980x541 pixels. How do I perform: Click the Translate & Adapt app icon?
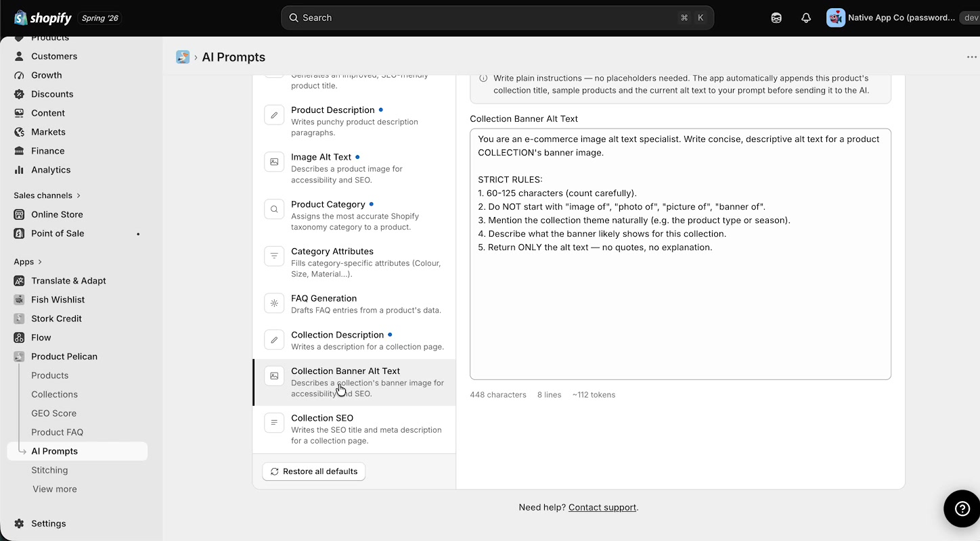19,281
